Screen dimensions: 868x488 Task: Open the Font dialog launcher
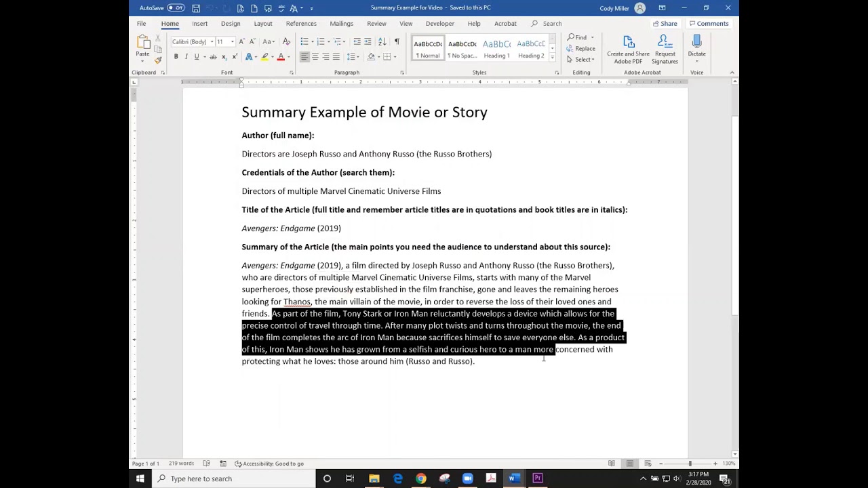292,73
